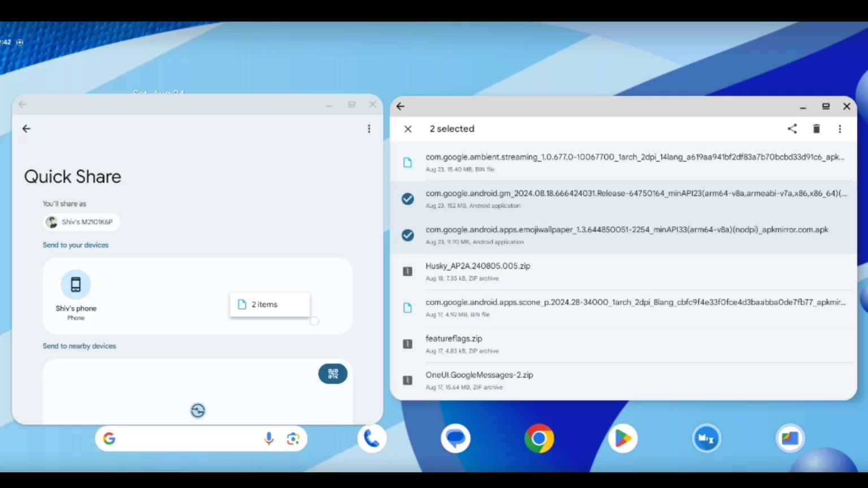Tap the Google G logo in search widget
Screen dimensions: 868x488
point(110,439)
